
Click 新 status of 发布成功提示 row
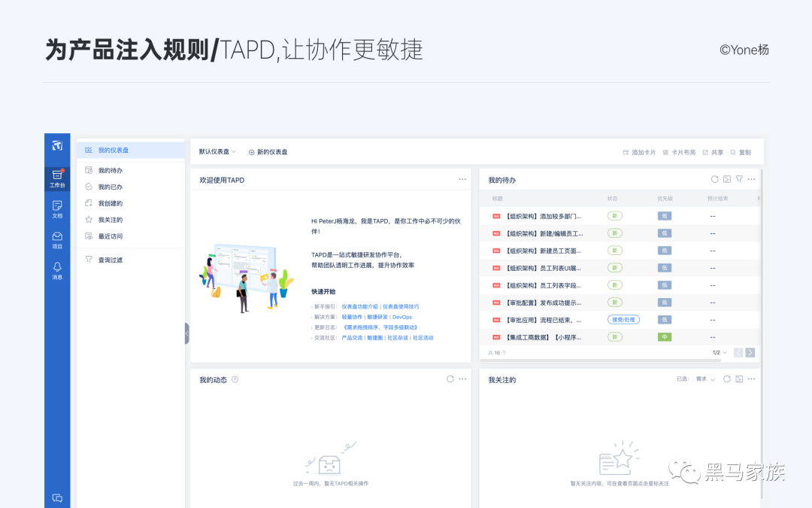[x=615, y=303]
